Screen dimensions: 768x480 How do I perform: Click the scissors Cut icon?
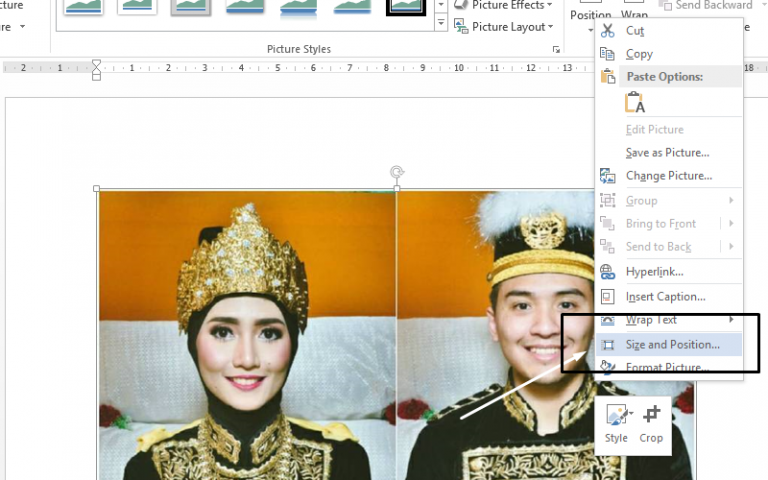[607, 30]
